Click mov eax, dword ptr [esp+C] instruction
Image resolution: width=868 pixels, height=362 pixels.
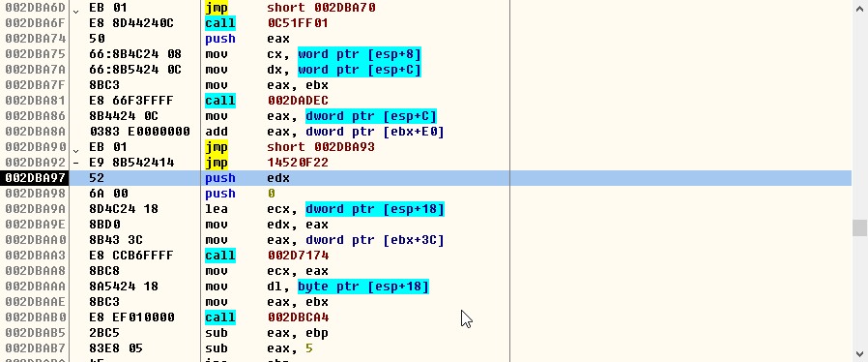click(x=321, y=116)
